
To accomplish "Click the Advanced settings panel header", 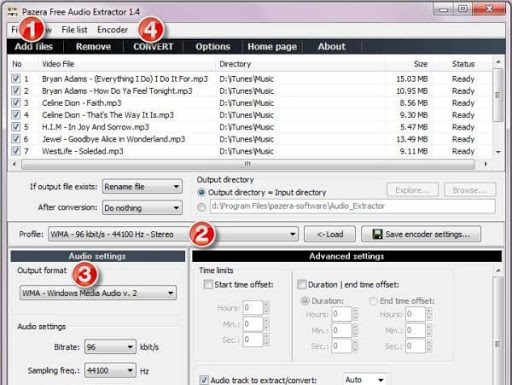I will pyautogui.click(x=347, y=256).
